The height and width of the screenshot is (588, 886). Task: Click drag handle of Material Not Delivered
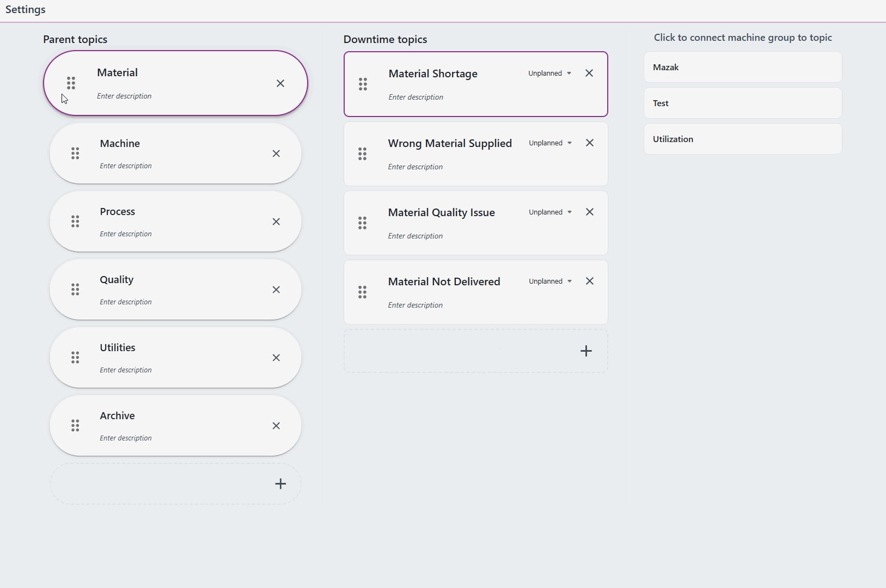(x=363, y=292)
